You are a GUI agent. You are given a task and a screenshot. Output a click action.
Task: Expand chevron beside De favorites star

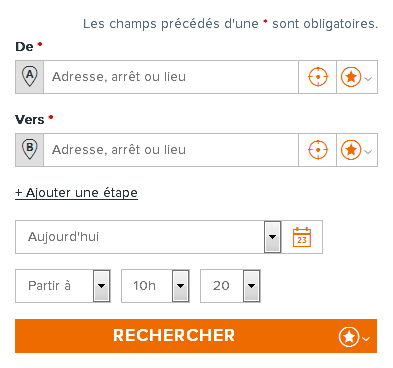coord(368,79)
